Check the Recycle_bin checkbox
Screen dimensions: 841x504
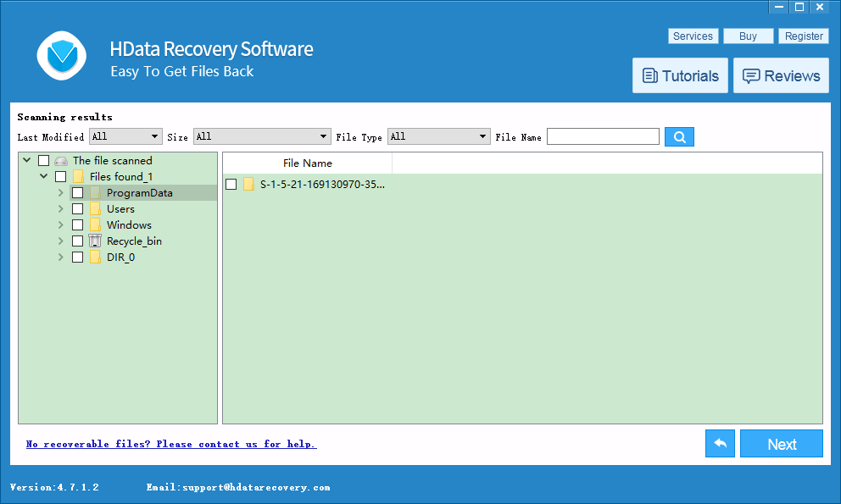point(78,241)
